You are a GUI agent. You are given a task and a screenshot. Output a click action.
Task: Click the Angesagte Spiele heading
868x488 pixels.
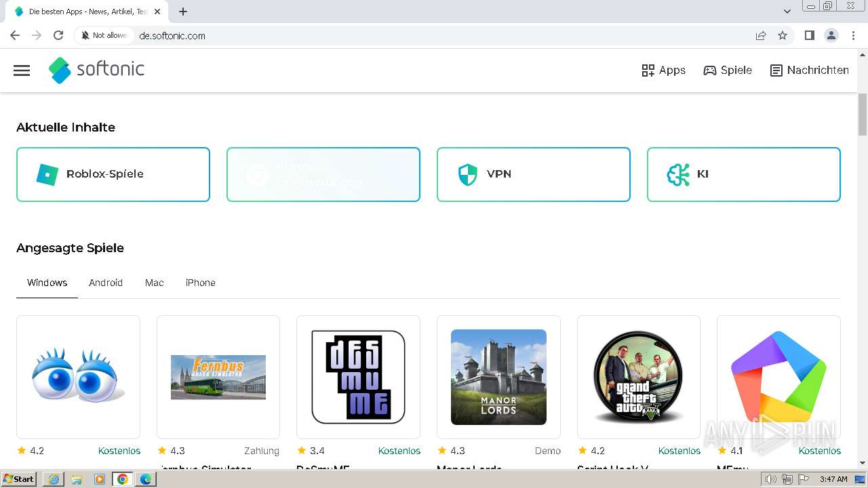71,248
